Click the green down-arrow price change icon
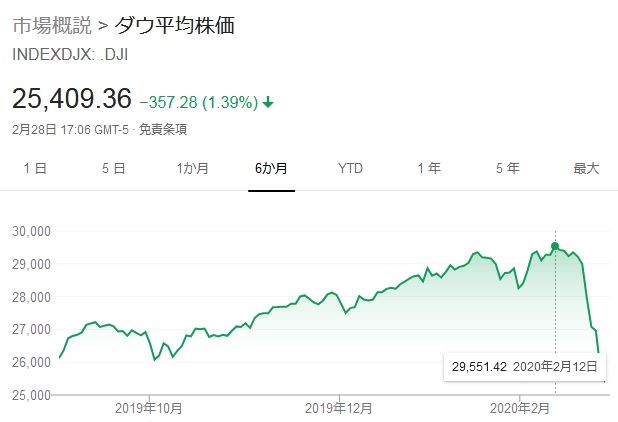Screen dimensions: 618x422 click(268, 102)
